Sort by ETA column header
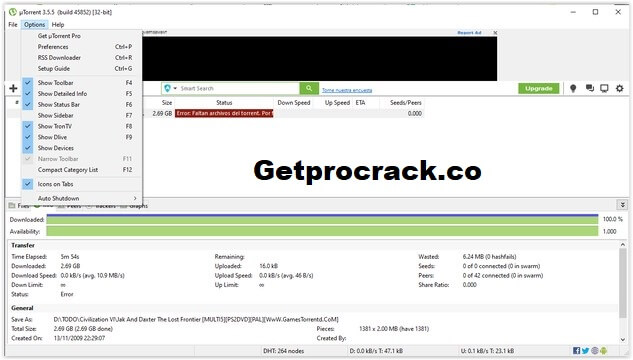This screenshot has width=633, height=360. coord(361,103)
